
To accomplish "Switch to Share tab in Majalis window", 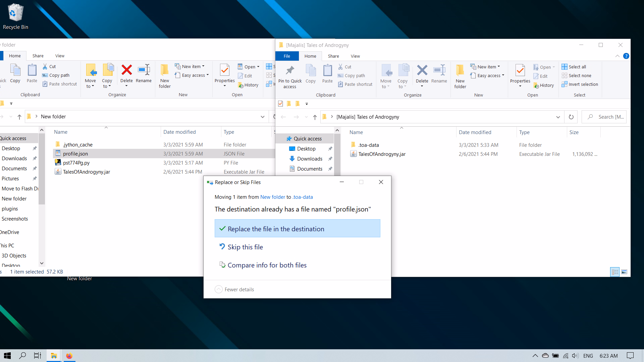I will (333, 56).
